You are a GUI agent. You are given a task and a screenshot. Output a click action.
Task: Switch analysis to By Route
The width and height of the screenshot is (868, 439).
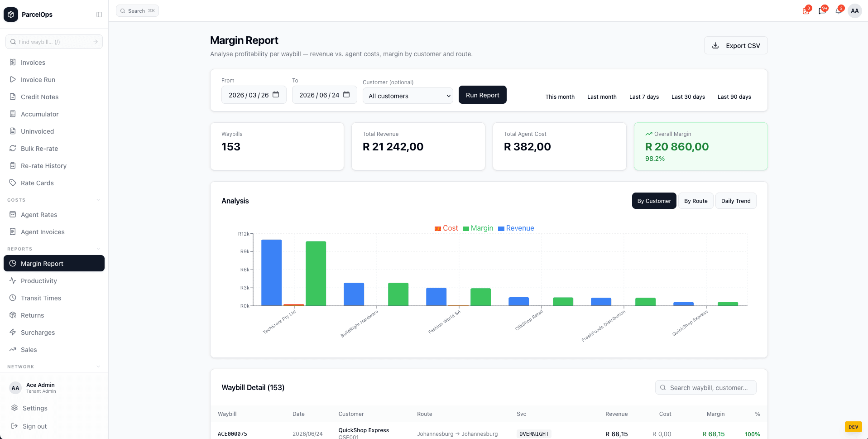point(696,201)
